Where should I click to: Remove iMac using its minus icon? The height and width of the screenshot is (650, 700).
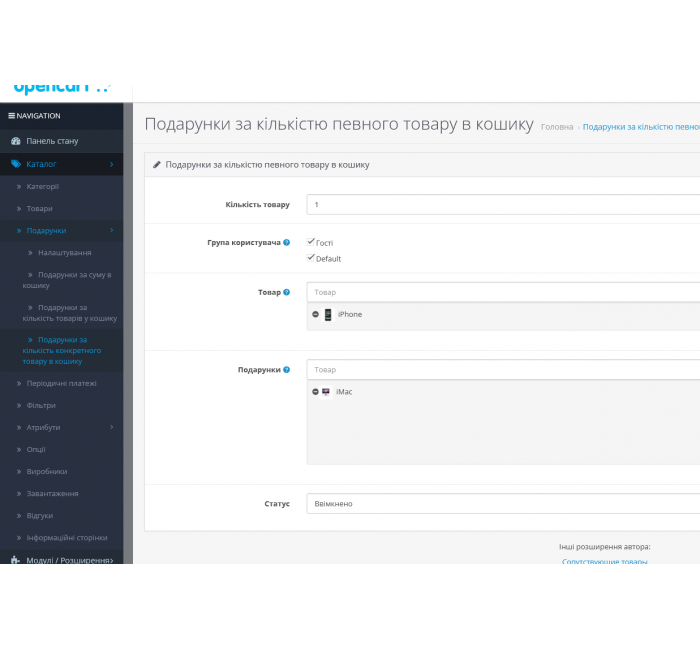tap(315, 392)
